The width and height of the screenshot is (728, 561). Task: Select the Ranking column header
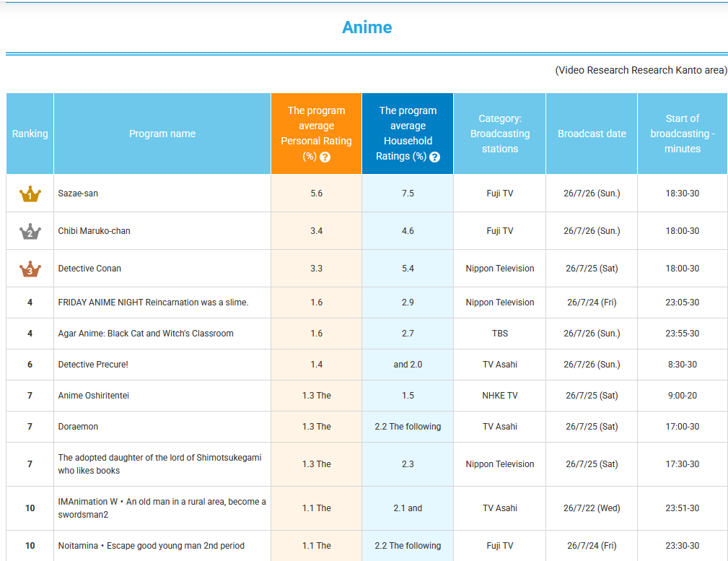(x=30, y=134)
